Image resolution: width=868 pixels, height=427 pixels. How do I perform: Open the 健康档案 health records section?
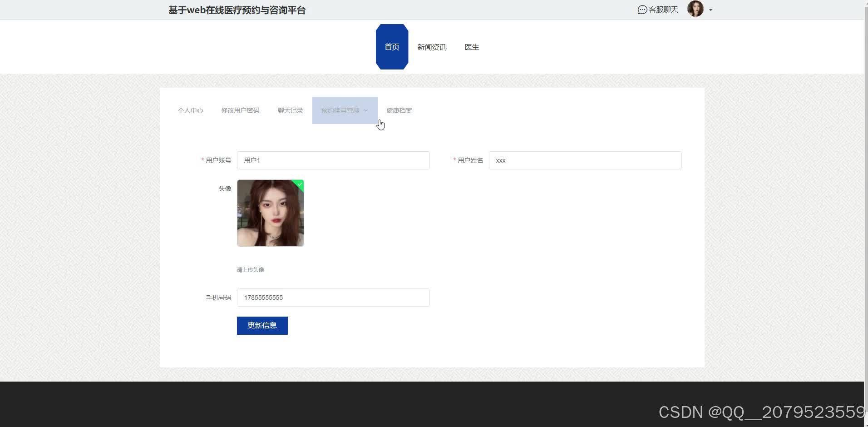pyautogui.click(x=399, y=110)
